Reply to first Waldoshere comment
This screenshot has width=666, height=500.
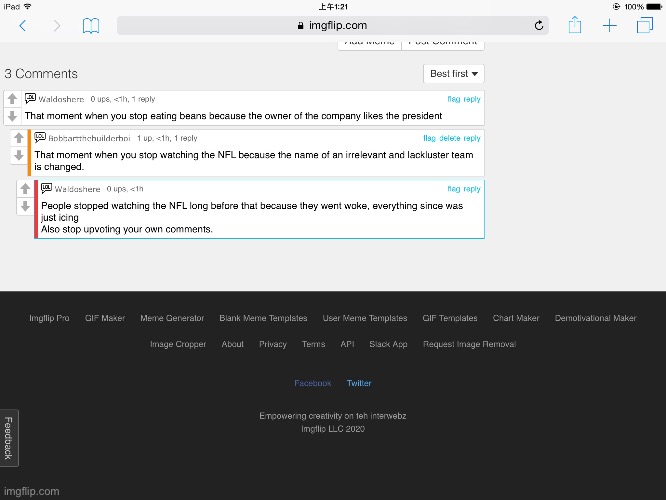point(471,99)
